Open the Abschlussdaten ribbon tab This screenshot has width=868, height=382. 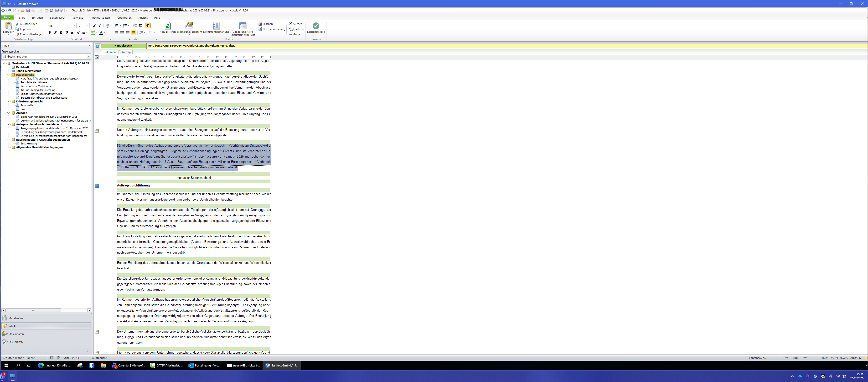coord(100,18)
